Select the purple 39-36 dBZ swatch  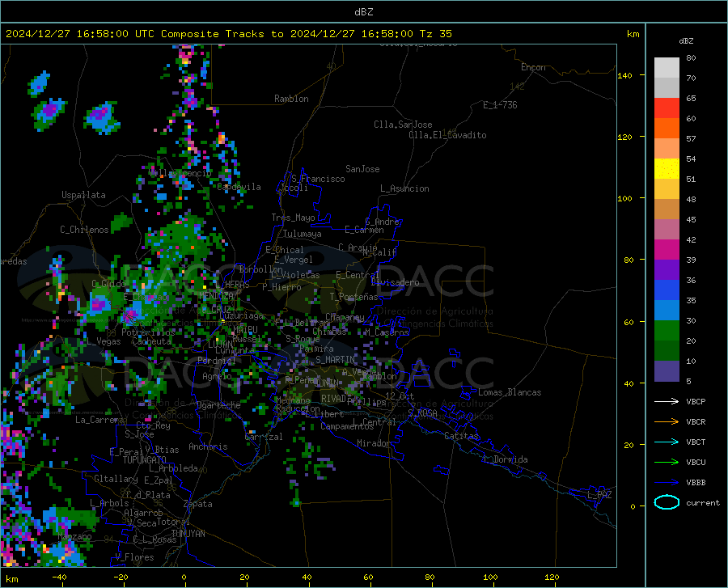(x=667, y=269)
